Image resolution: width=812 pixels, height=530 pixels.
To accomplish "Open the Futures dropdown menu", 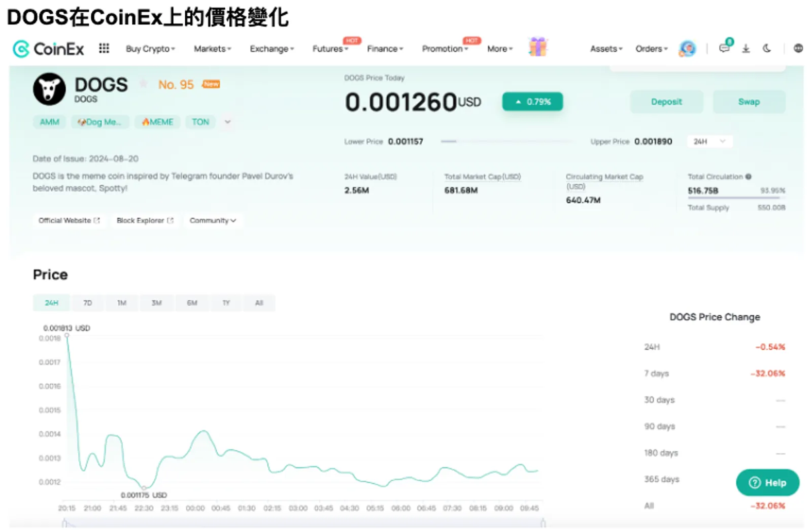I will pyautogui.click(x=330, y=49).
